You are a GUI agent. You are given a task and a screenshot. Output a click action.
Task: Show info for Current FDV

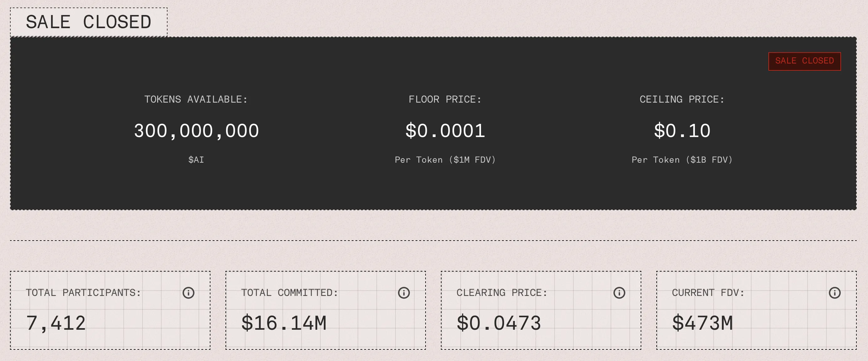click(834, 292)
